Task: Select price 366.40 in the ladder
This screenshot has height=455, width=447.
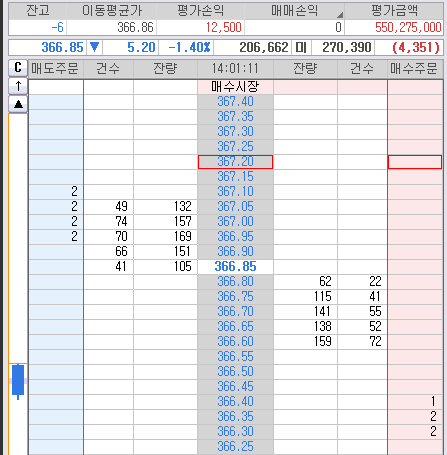Action: click(235, 401)
